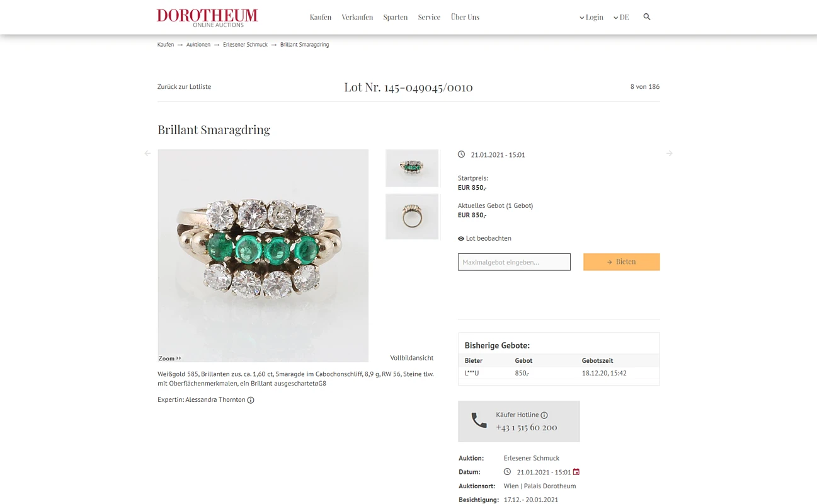This screenshot has width=817, height=504.
Task: Go to next lot arrow
Action: tap(669, 153)
